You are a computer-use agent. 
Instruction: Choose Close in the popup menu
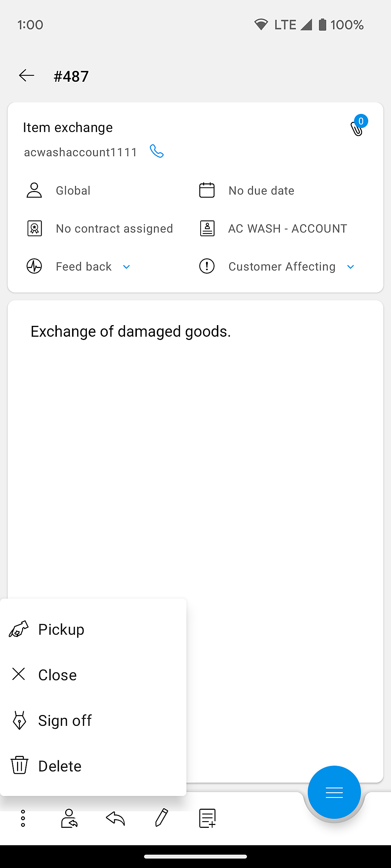click(x=57, y=675)
